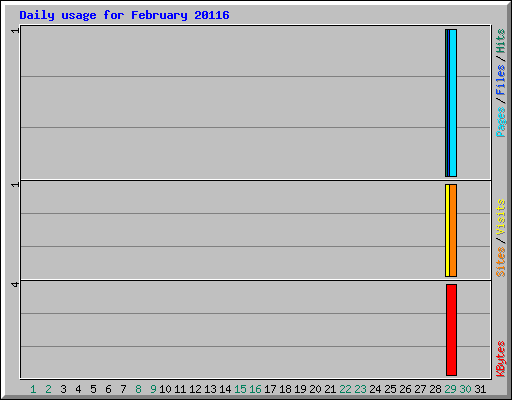
Task: Click the y-axis value 4 of KBytes panel
Action: tap(15, 285)
